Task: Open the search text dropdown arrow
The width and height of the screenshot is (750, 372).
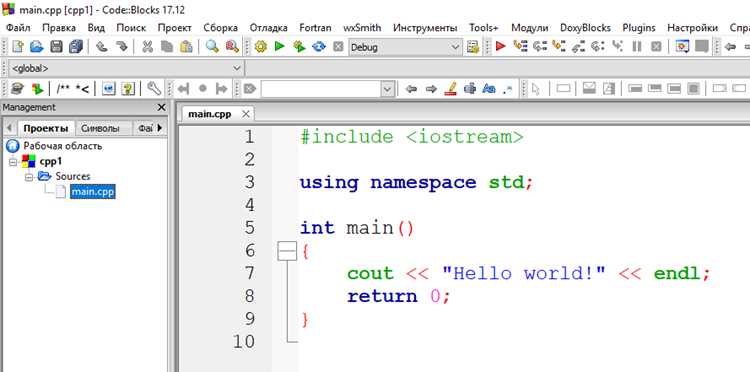Action: pyautogui.click(x=387, y=89)
